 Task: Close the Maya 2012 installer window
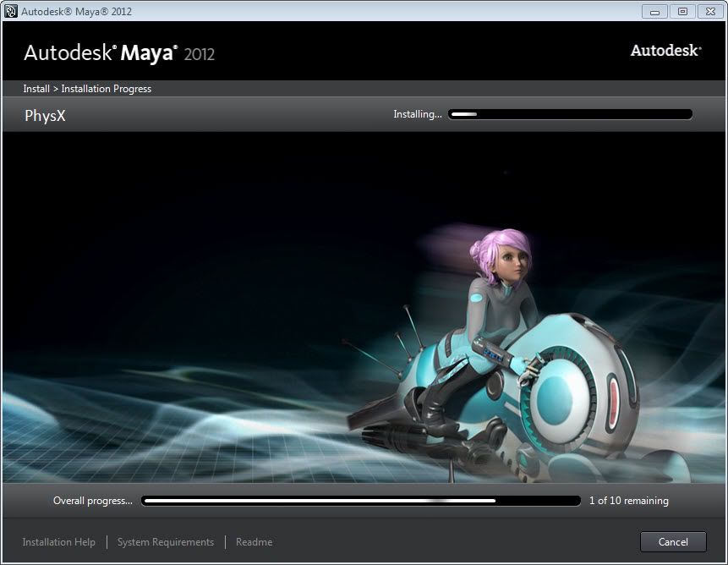click(x=709, y=11)
